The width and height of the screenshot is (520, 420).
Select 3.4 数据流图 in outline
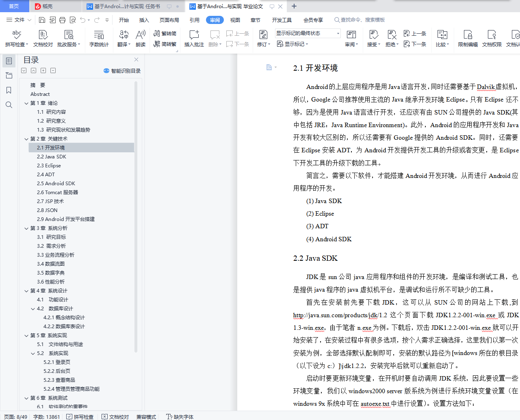(51, 264)
